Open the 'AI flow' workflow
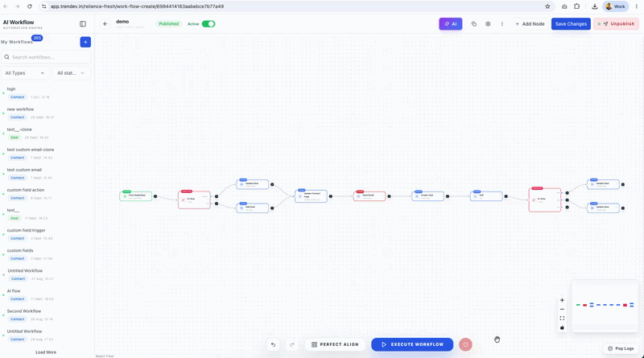 (x=46, y=294)
